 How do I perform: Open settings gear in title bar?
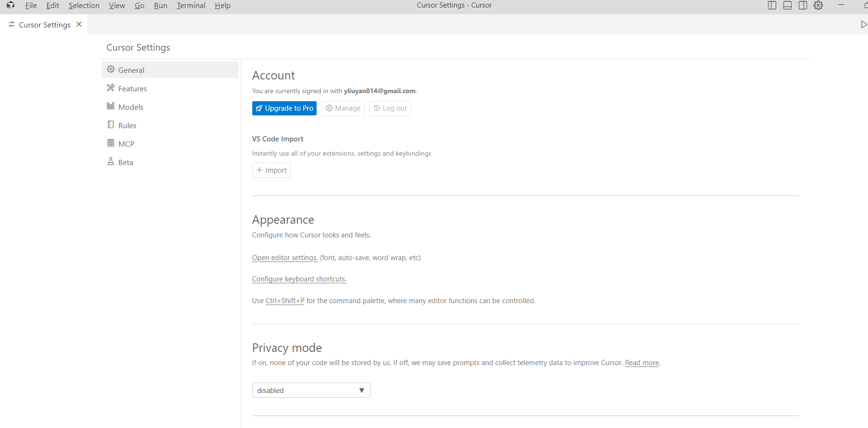tap(818, 5)
